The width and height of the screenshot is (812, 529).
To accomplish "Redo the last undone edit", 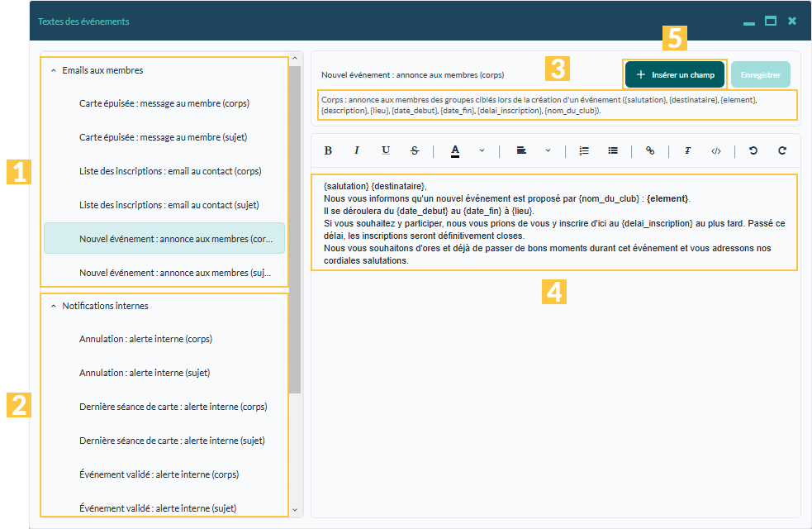I will [782, 150].
